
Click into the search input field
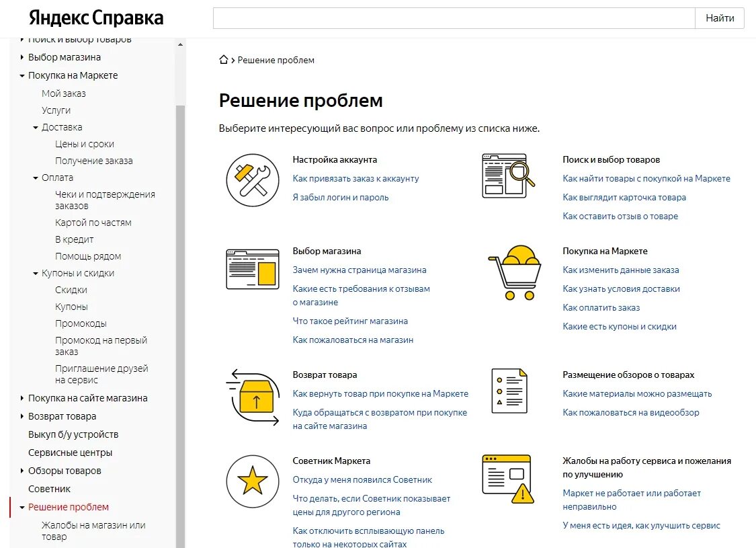tap(454, 18)
